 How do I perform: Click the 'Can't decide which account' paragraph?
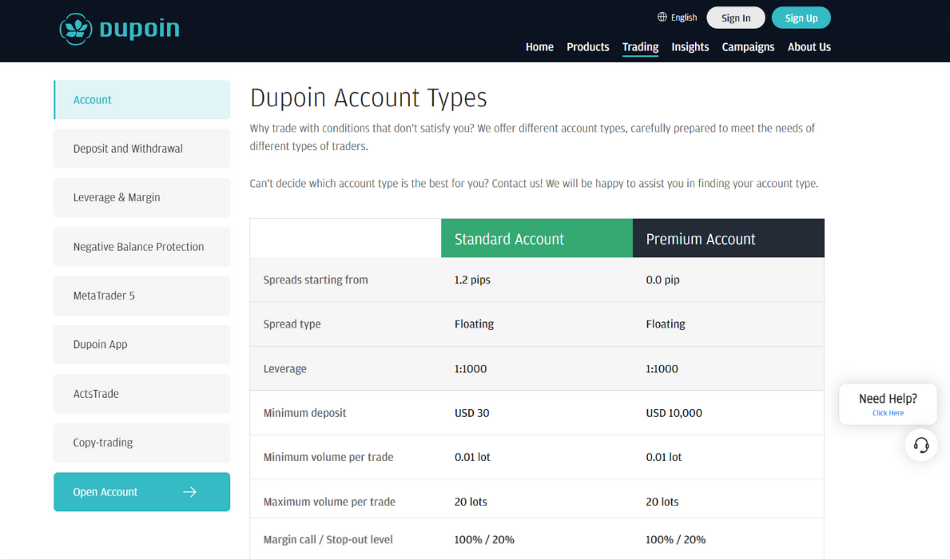pyautogui.click(x=534, y=183)
